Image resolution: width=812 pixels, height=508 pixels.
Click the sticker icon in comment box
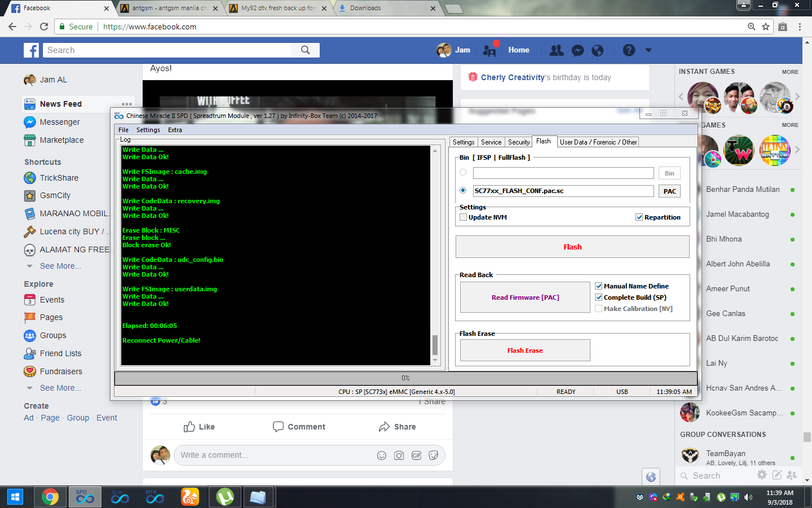(434, 456)
